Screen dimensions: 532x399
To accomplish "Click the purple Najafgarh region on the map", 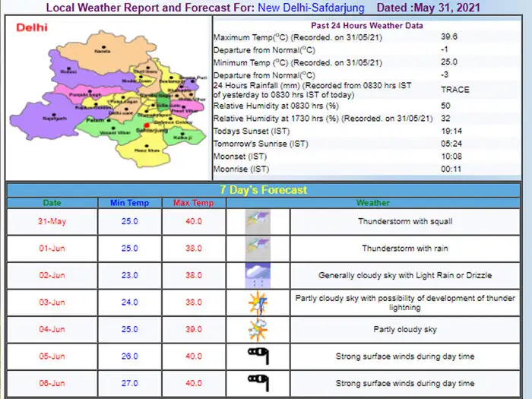I will [47, 117].
